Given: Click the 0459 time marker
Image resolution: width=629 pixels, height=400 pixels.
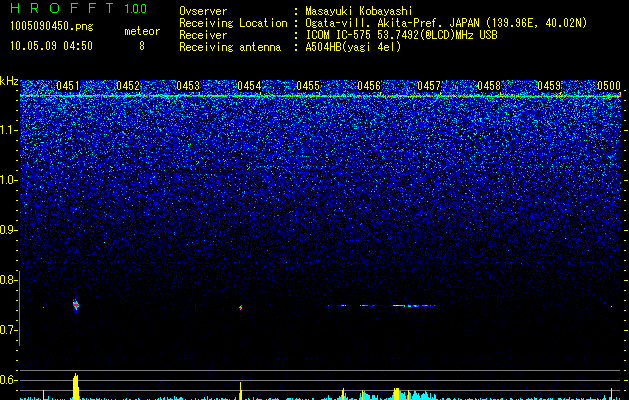Looking at the screenshot, I should click(x=549, y=86).
